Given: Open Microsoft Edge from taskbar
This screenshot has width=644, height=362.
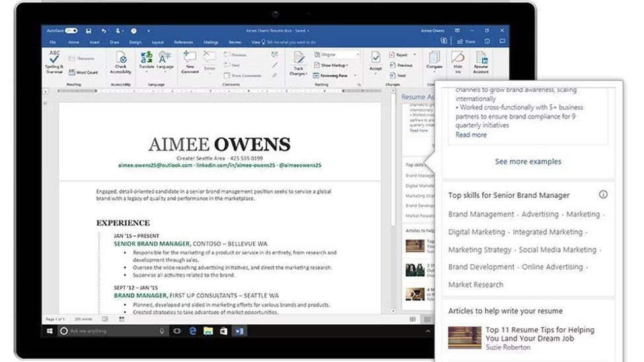Looking at the screenshot, I should [x=192, y=331].
